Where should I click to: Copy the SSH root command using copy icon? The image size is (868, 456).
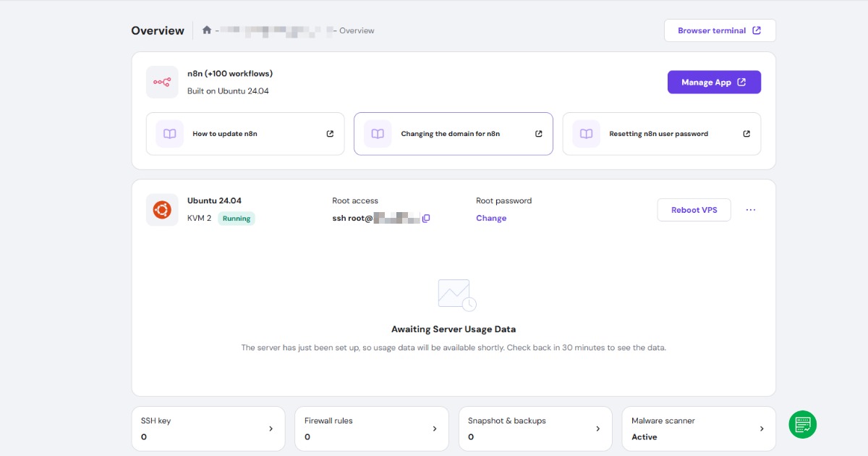tap(425, 218)
